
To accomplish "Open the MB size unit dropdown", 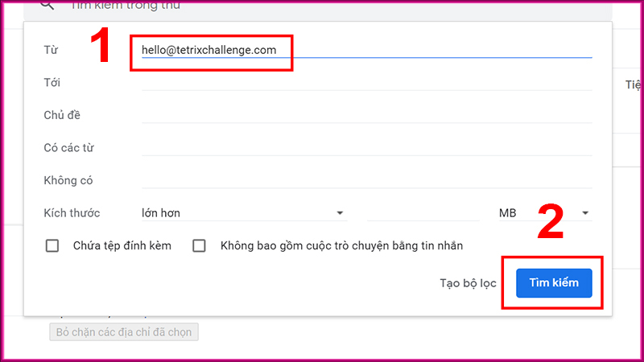I will click(x=546, y=213).
